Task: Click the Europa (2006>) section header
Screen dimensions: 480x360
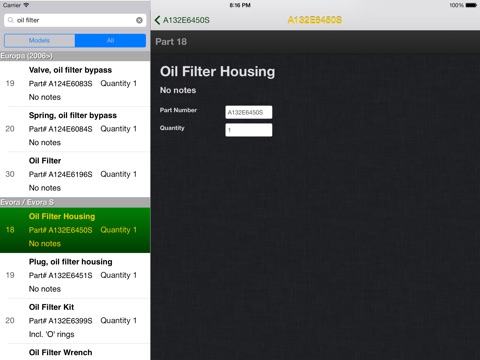Action: (75, 56)
